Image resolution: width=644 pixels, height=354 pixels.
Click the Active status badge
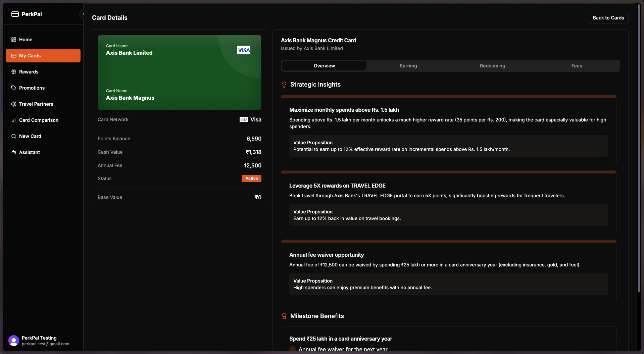251,179
